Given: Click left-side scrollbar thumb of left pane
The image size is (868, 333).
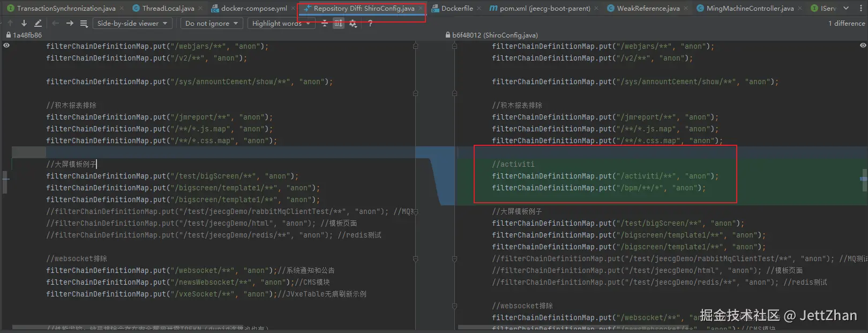Looking at the screenshot, I should pyautogui.click(x=5, y=182).
